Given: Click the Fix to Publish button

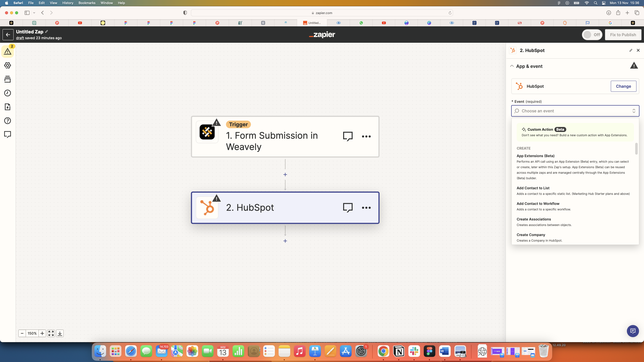Looking at the screenshot, I should pyautogui.click(x=623, y=35).
